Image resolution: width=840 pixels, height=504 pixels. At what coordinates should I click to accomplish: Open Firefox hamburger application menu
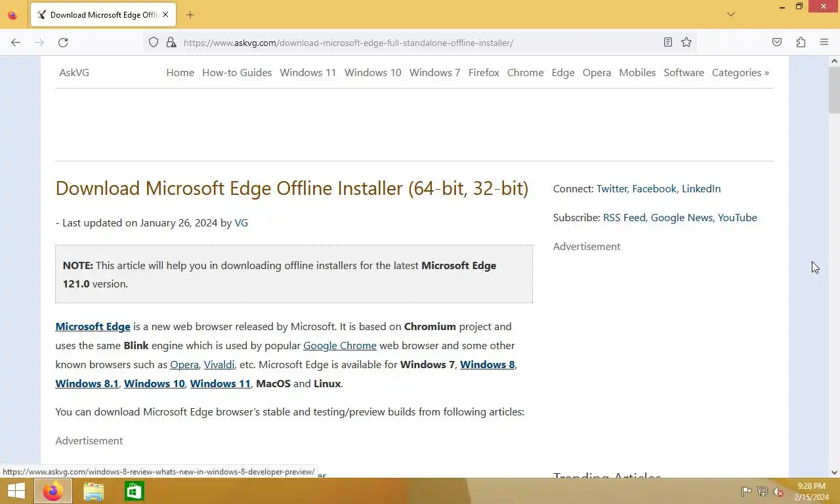pyautogui.click(x=824, y=43)
